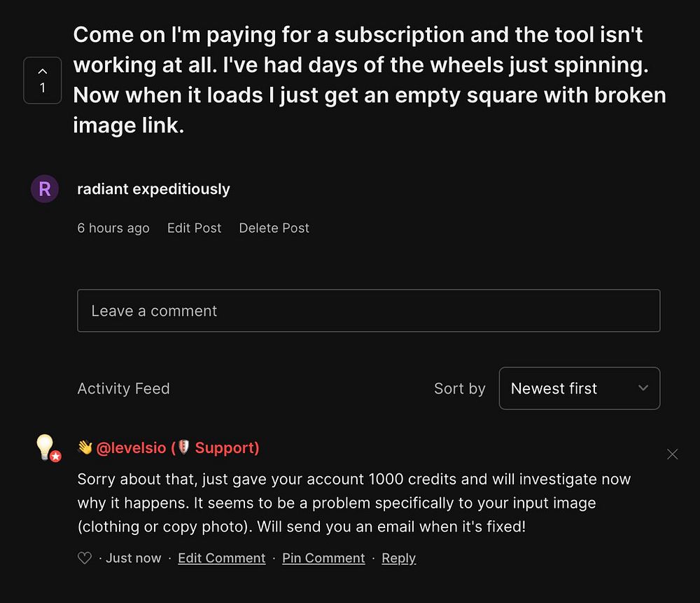Like the support comment with heart icon
This screenshot has height=603, width=700.
coord(85,558)
